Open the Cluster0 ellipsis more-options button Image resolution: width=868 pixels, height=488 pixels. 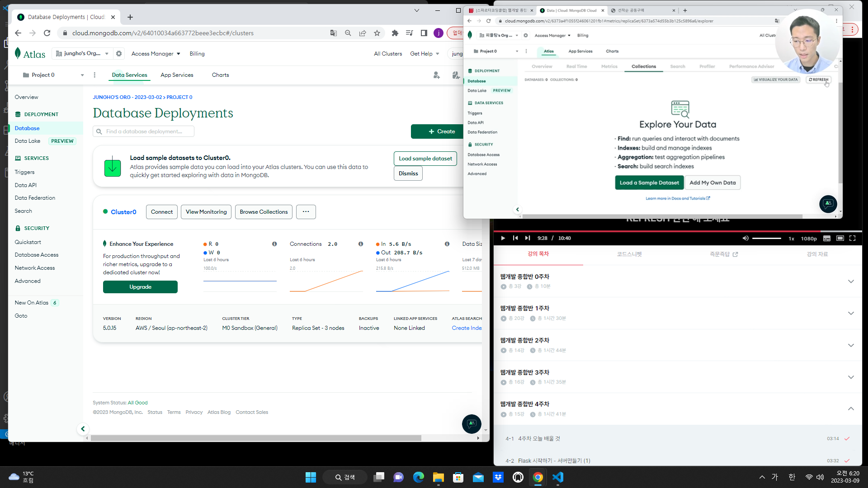(x=306, y=212)
